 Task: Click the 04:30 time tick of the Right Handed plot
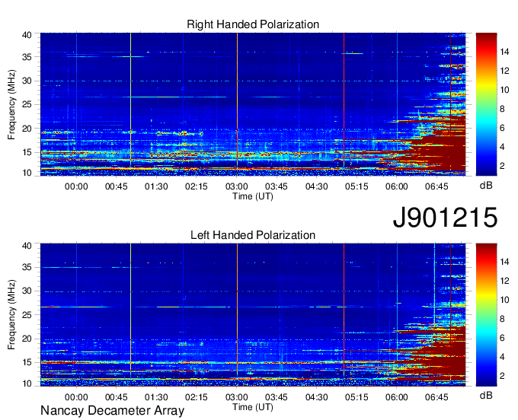(x=316, y=186)
